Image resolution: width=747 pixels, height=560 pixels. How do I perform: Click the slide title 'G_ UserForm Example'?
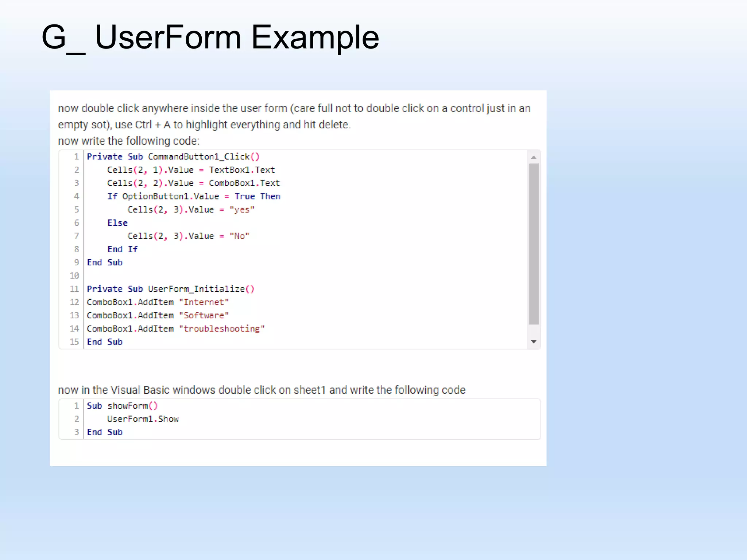210,37
